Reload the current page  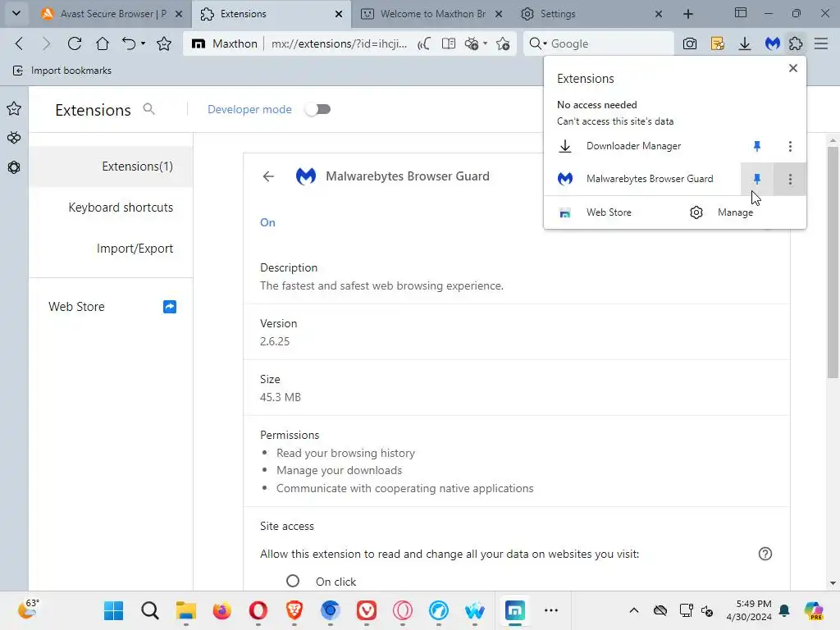[x=75, y=43]
